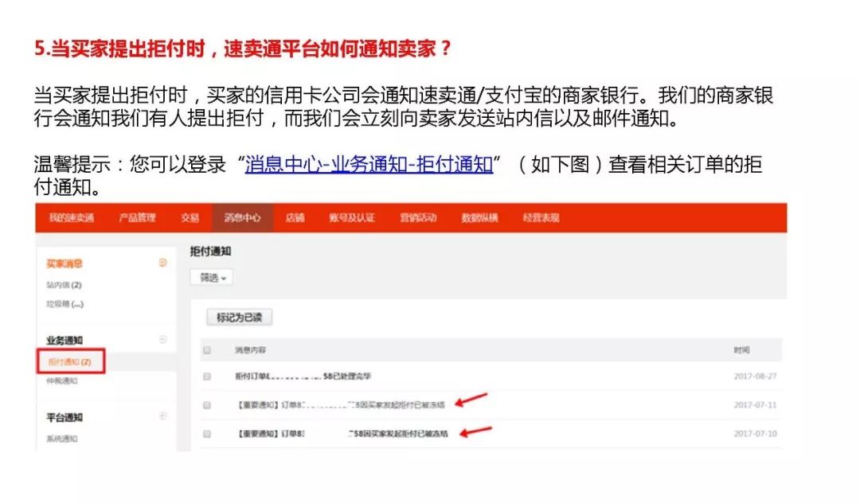Image resolution: width=860 pixels, height=504 pixels.
Task: Go to the 店铺 page
Action: [295, 217]
